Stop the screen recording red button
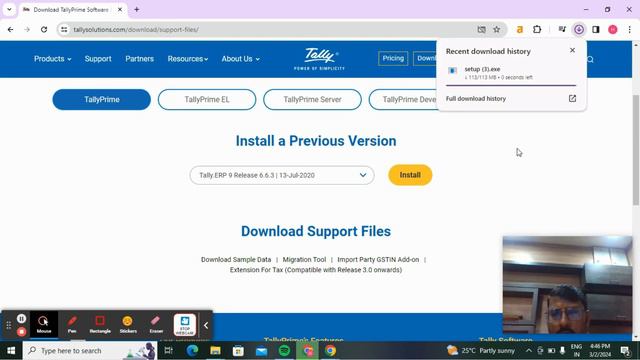Viewport: 640px width, 360px height. [22, 331]
